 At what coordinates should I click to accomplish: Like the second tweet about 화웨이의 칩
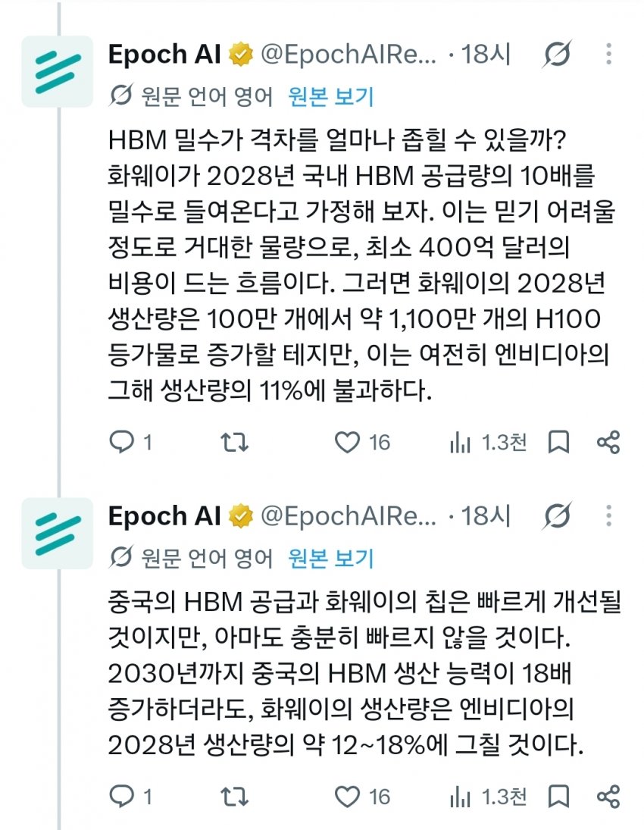(x=362, y=796)
